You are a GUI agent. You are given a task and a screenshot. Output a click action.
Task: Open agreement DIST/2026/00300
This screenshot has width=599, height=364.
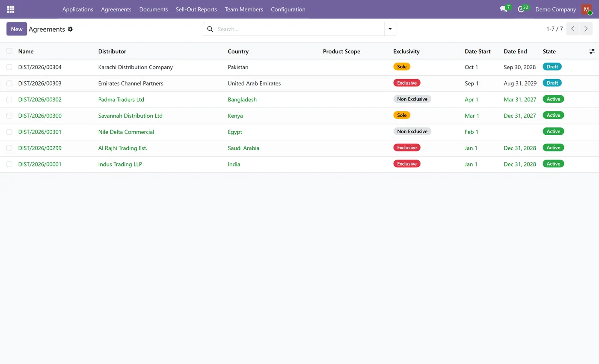[x=40, y=116]
